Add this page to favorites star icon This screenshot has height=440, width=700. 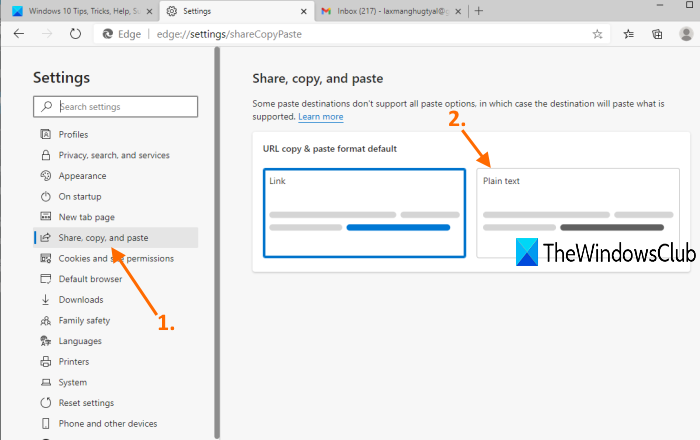tap(597, 34)
